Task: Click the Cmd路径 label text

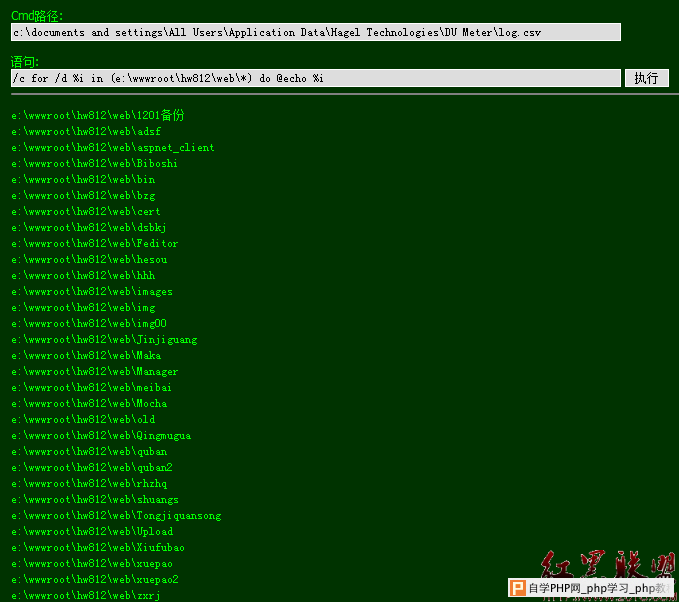Action: (37, 16)
